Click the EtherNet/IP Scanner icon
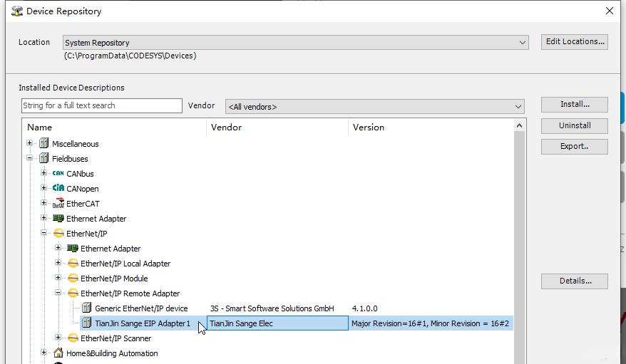This screenshot has width=626, height=364. click(x=73, y=338)
